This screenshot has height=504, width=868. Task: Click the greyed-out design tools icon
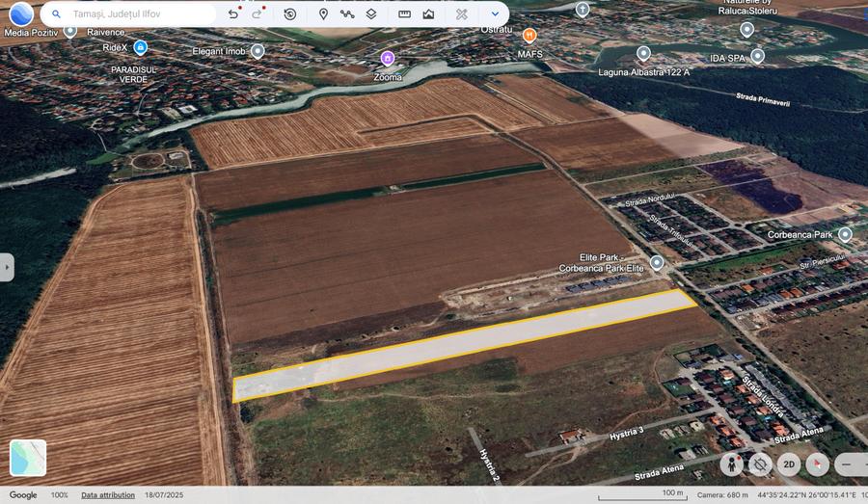[x=462, y=13]
